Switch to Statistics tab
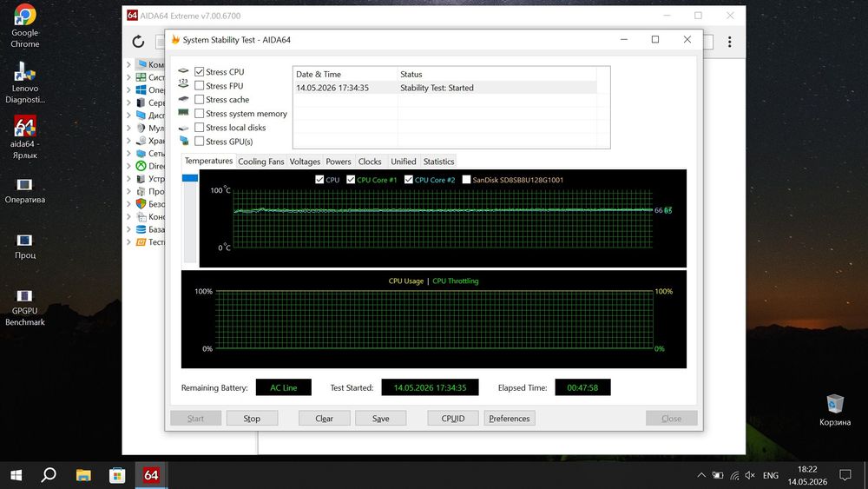The height and width of the screenshot is (489, 868). [x=438, y=162]
